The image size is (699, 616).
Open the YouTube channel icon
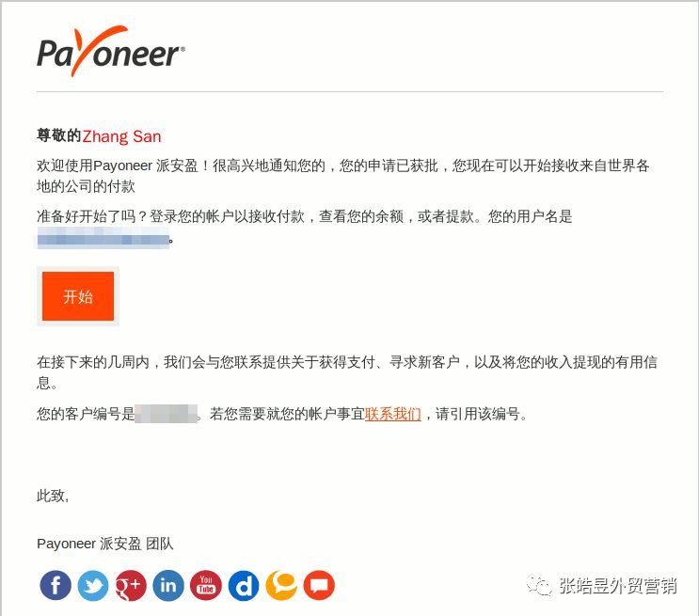click(206, 585)
